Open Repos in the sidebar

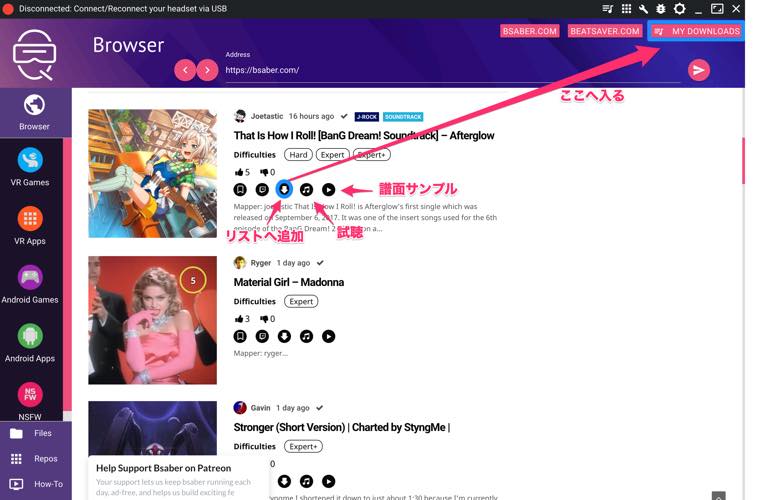pos(34,458)
